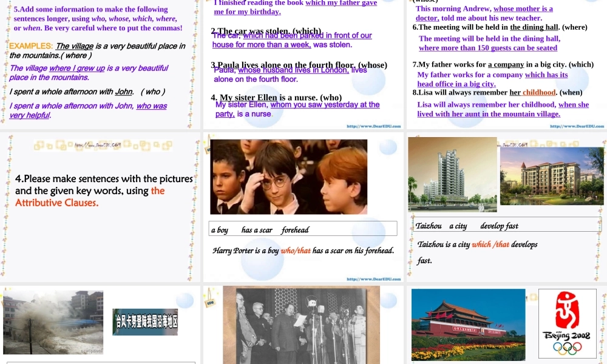Click '4. My sister Ellen is a nurse'
Screen dimensions: 607x364
[x=276, y=97]
